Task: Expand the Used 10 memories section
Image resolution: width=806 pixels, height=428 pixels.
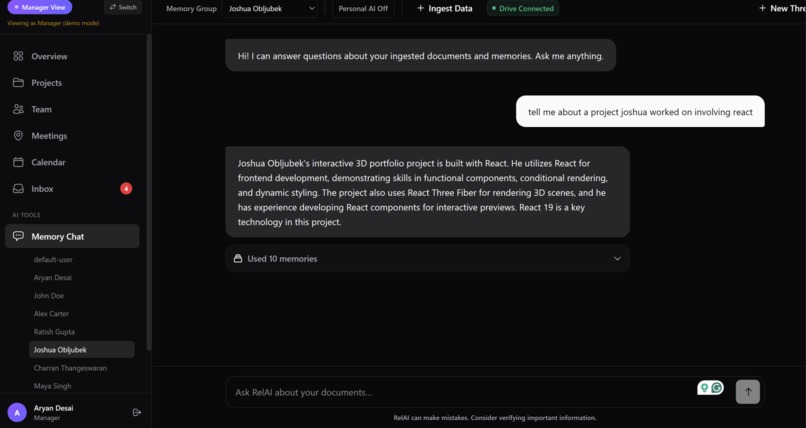Action: pyautogui.click(x=428, y=258)
